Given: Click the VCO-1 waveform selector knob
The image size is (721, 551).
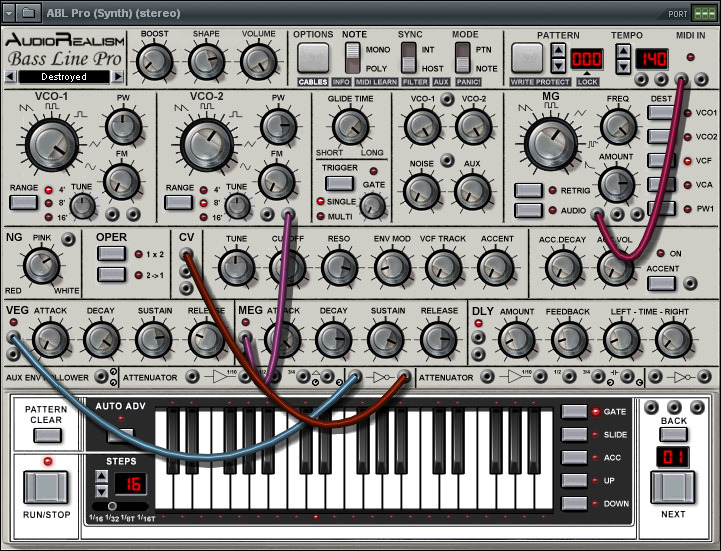Looking at the screenshot, I should click(52, 144).
